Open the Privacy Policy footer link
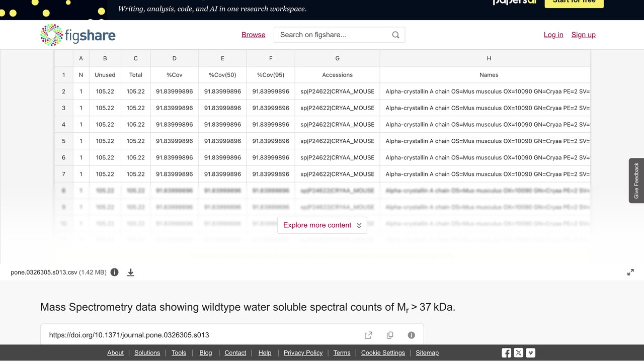This screenshot has width=644, height=362. point(303,353)
